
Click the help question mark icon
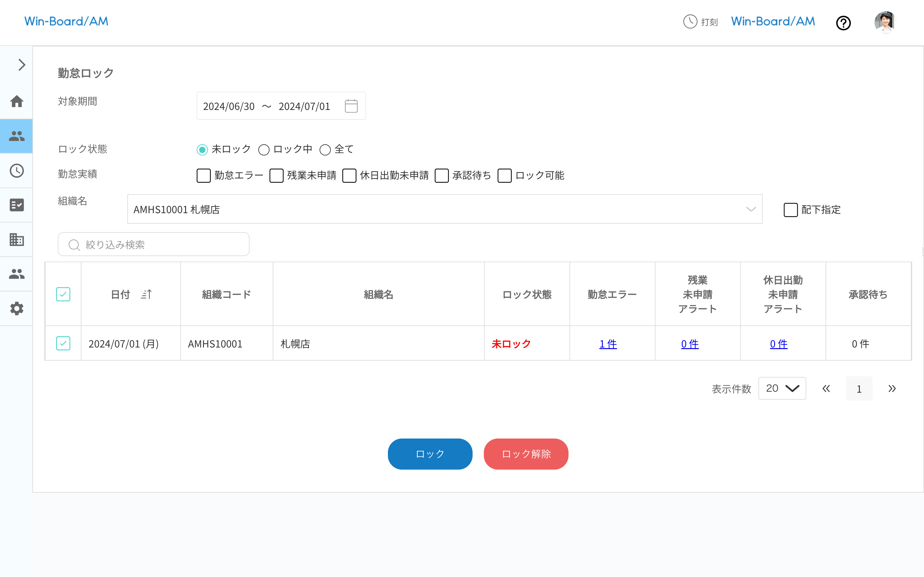tap(843, 23)
